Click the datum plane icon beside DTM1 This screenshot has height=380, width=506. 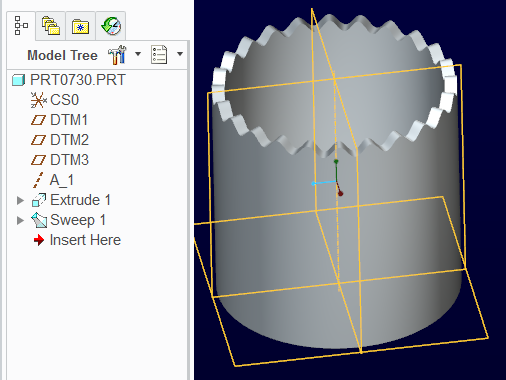[x=38, y=120]
